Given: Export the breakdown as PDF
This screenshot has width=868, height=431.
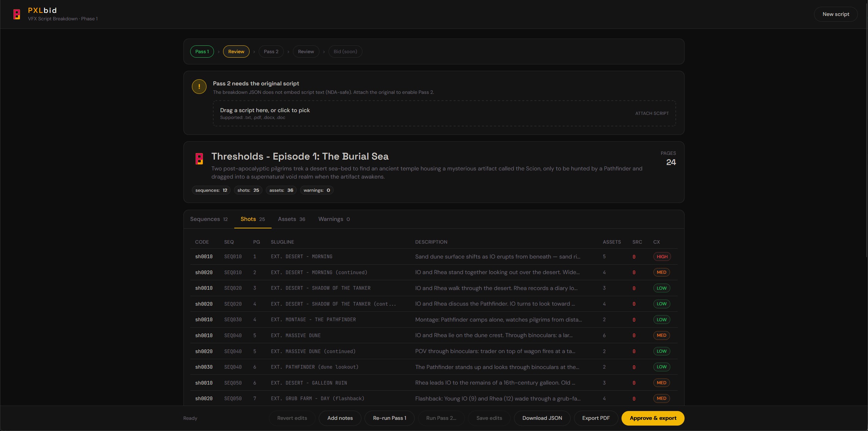Looking at the screenshot, I should (596, 418).
